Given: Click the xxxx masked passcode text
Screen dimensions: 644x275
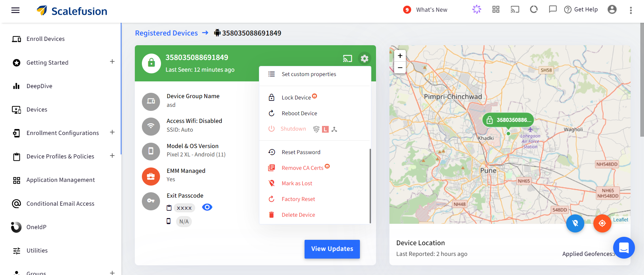Looking at the screenshot, I should point(184,208).
